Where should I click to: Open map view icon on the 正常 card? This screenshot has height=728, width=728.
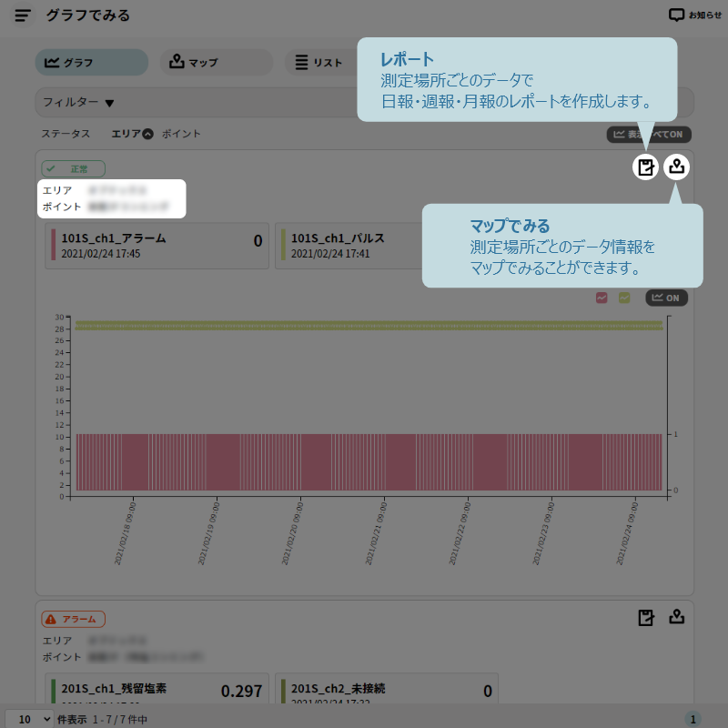(676, 167)
